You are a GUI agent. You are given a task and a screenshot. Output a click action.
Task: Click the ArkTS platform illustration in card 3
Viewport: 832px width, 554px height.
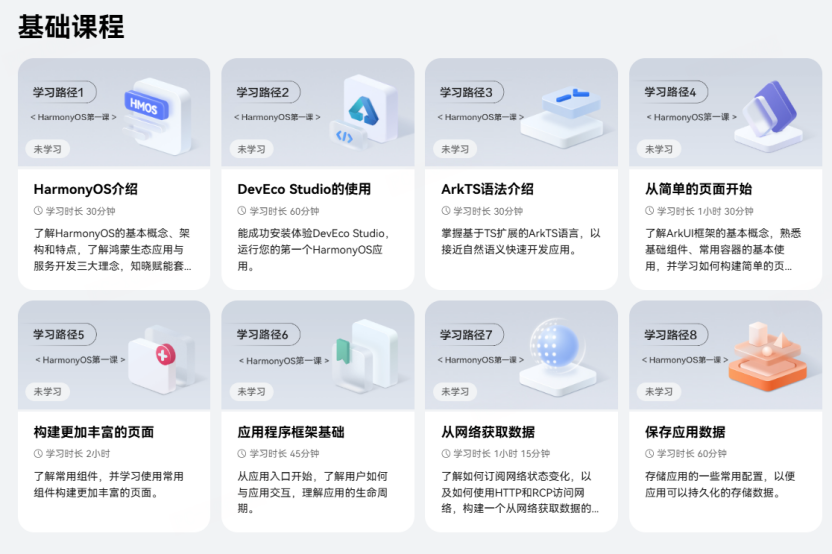click(x=562, y=118)
